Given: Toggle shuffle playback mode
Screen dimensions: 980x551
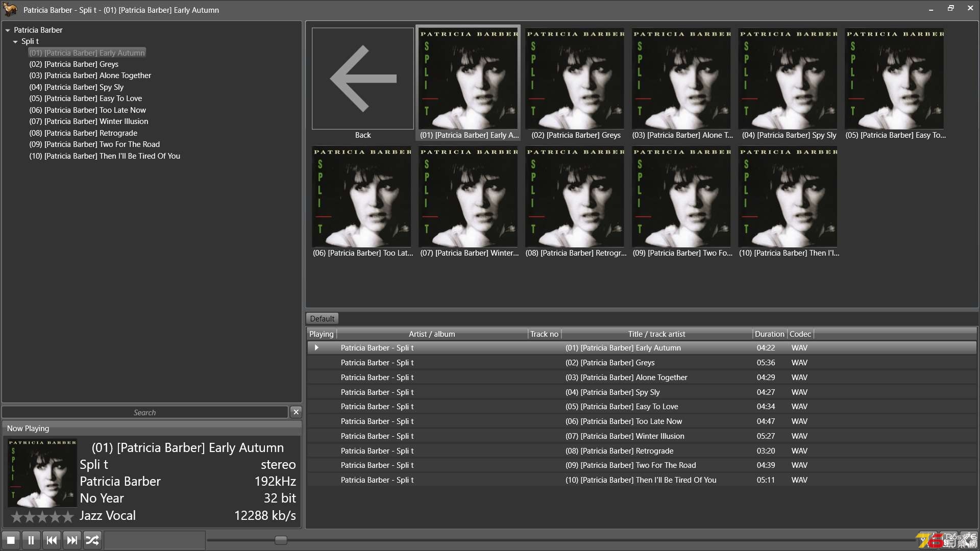Looking at the screenshot, I should [92, 540].
